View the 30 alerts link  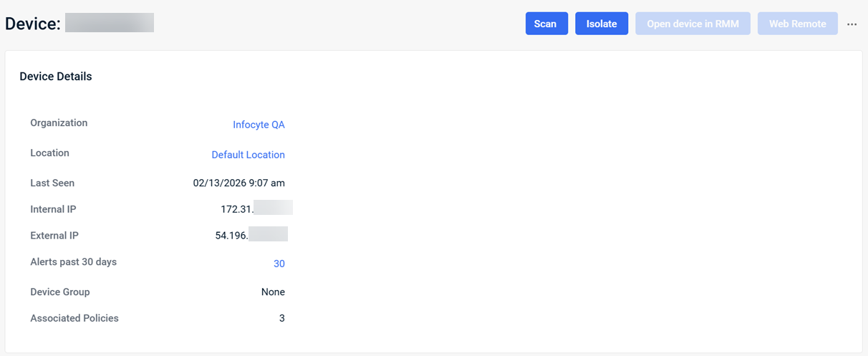point(279,264)
